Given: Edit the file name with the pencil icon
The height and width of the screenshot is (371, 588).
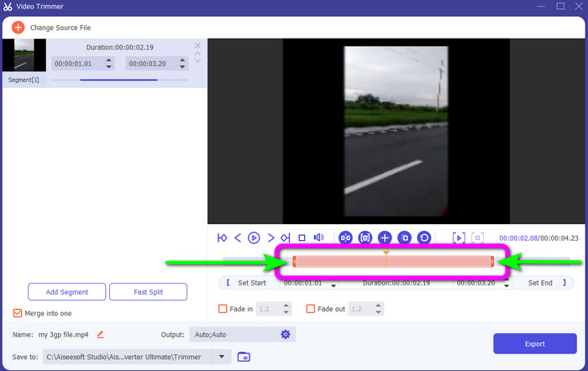Looking at the screenshot, I should click(101, 334).
